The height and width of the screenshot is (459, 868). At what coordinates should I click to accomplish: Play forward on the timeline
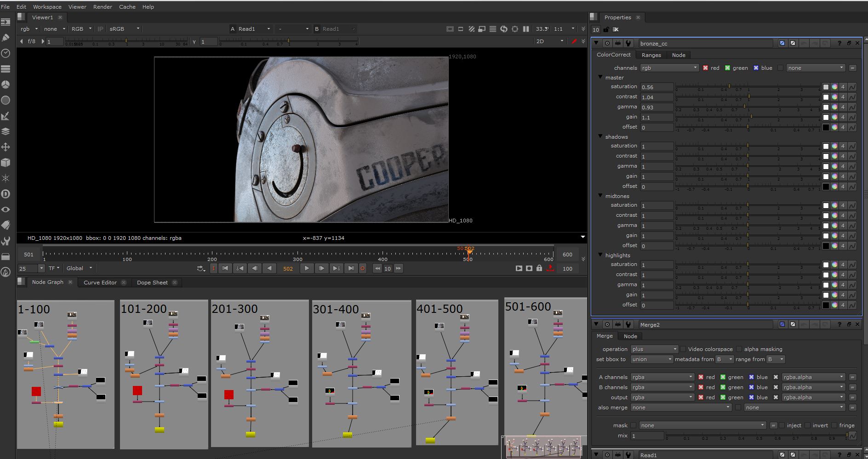(x=307, y=268)
